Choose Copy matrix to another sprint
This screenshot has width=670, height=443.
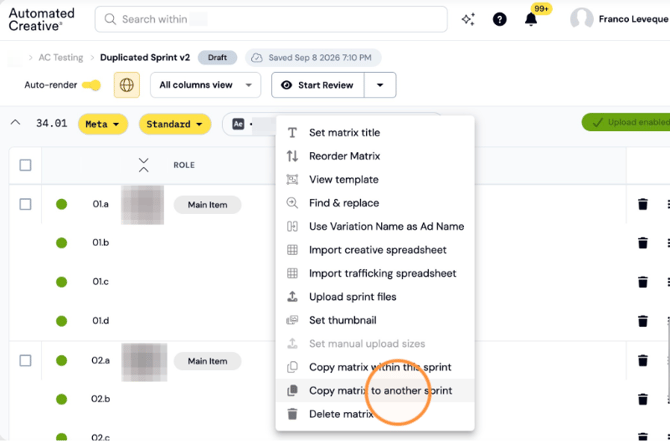375,390
